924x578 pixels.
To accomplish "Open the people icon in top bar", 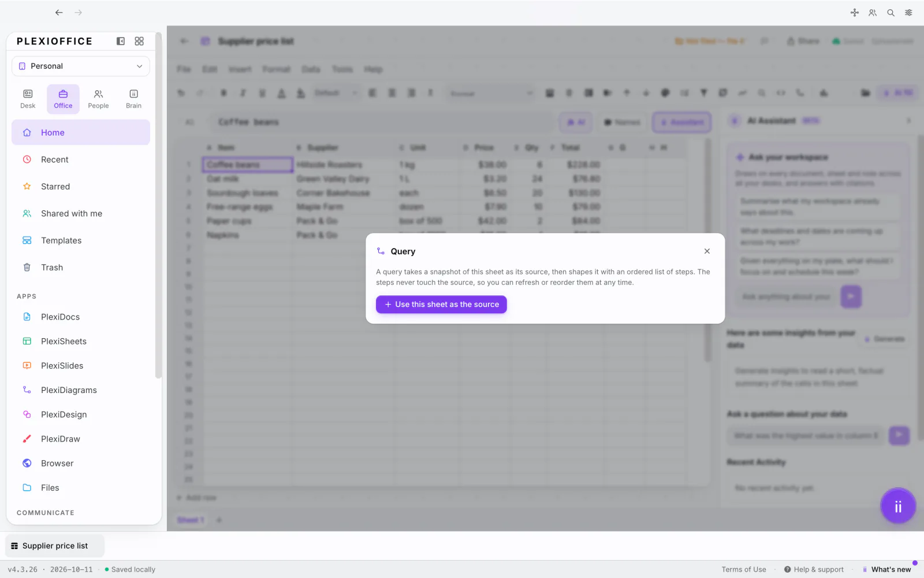I will [x=873, y=12].
